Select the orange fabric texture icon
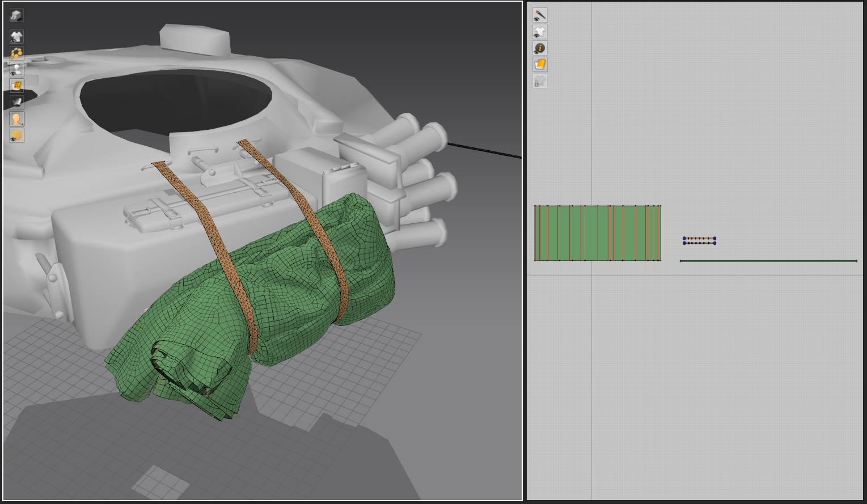 tap(540, 65)
